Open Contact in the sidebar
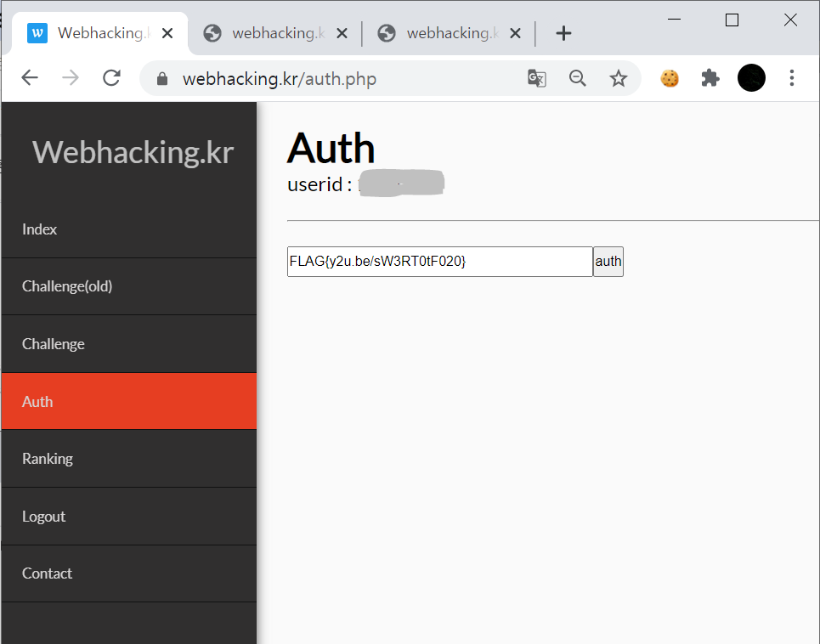 [x=128, y=573]
